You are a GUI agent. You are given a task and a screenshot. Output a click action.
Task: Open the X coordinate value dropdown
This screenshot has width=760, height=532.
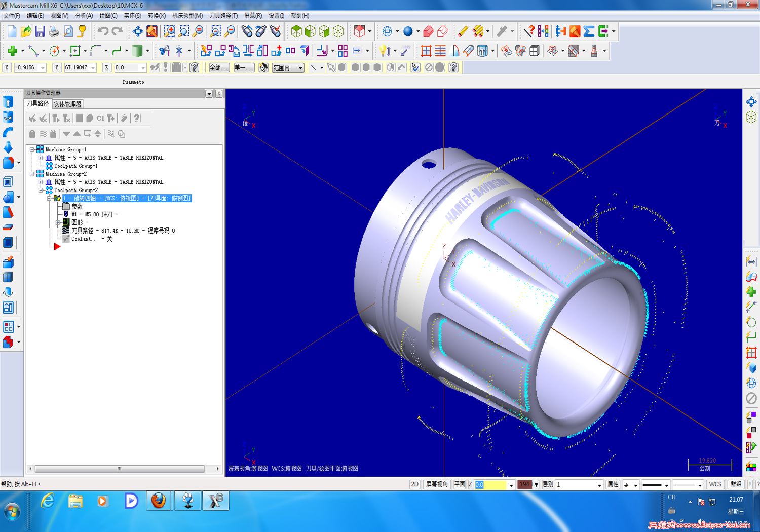point(43,68)
